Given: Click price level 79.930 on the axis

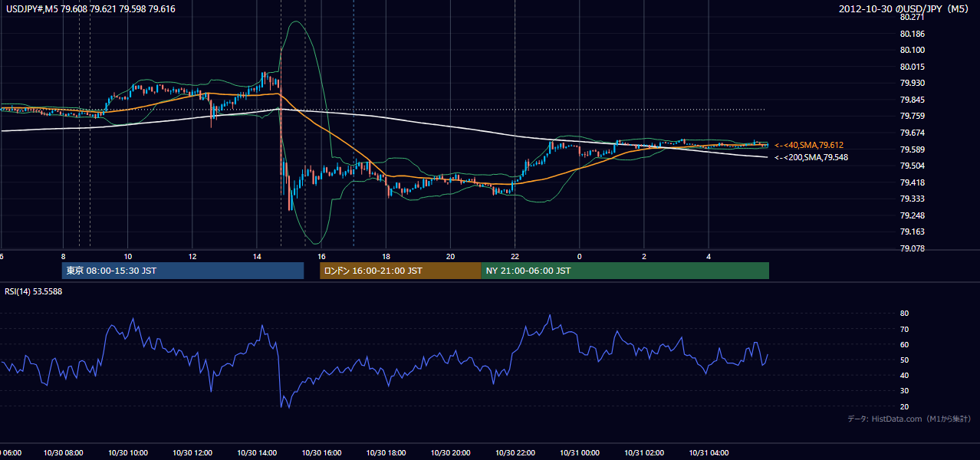Looking at the screenshot, I should tap(913, 83).
